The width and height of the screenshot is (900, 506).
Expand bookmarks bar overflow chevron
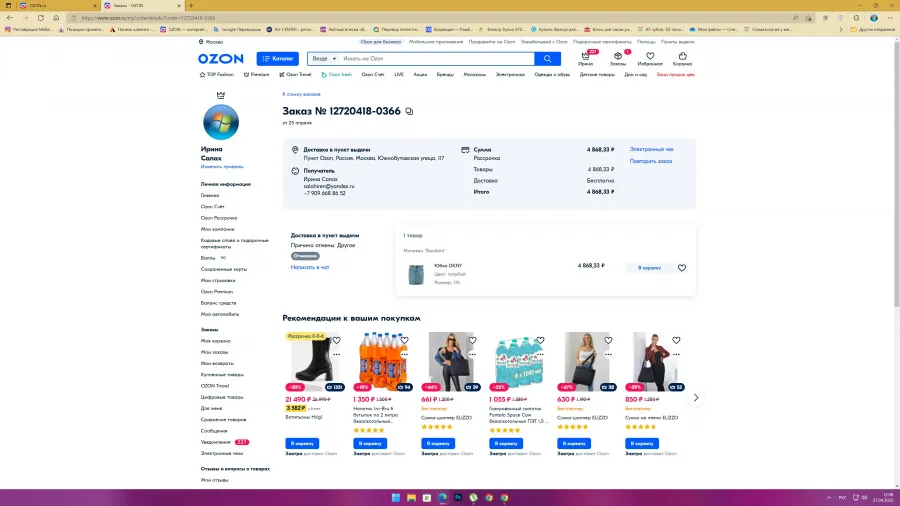point(841,29)
